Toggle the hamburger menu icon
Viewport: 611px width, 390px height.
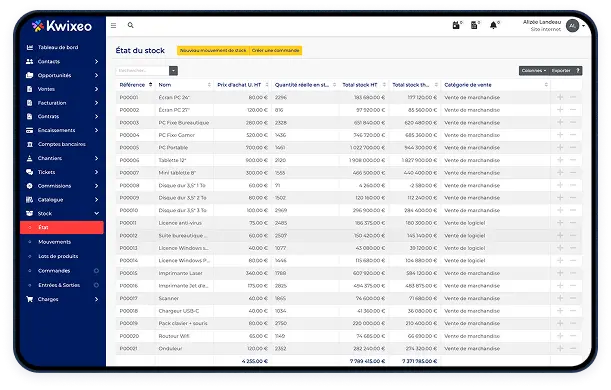113,25
